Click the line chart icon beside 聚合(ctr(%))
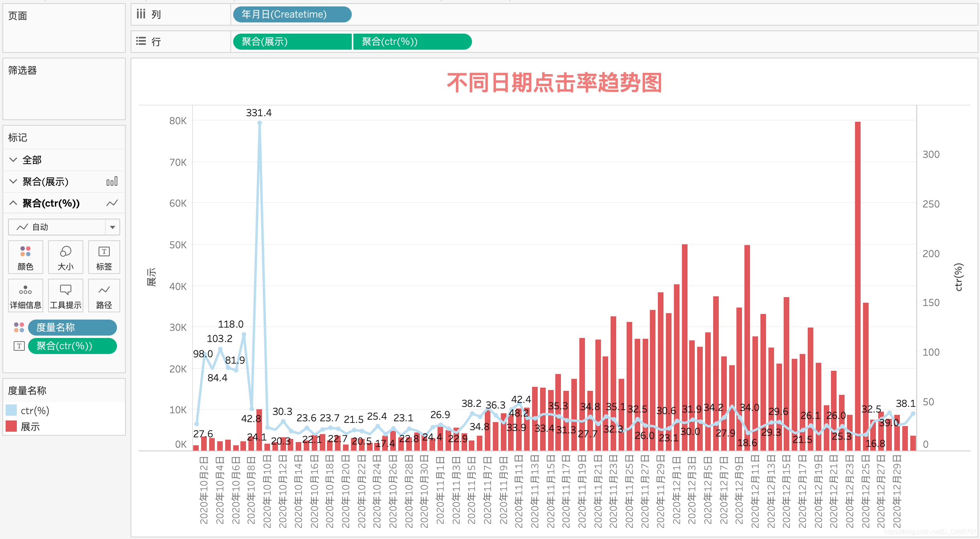Viewport: 980px width, 539px height. tap(112, 203)
